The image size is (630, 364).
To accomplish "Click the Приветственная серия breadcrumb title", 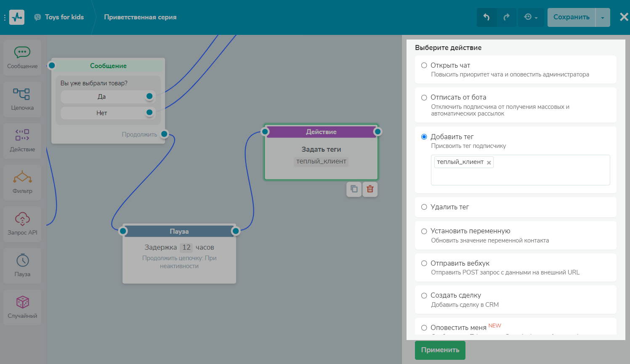I will click(140, 17).
